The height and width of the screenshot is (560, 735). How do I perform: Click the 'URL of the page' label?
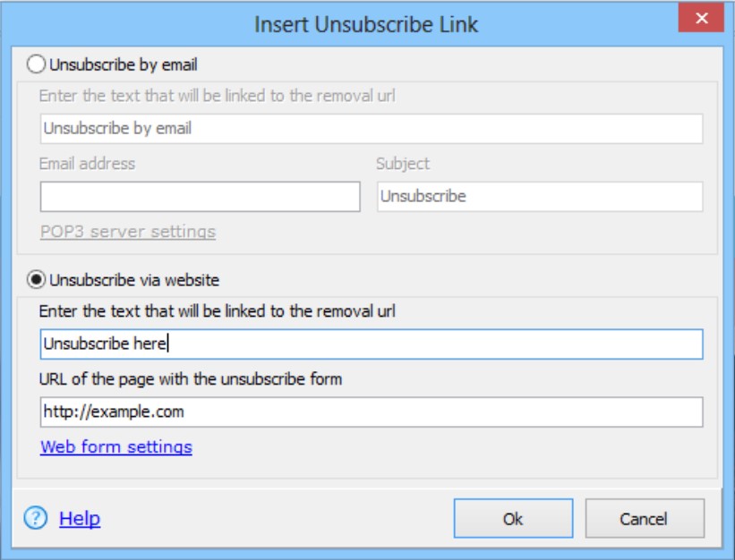click(x=191, y=378)
